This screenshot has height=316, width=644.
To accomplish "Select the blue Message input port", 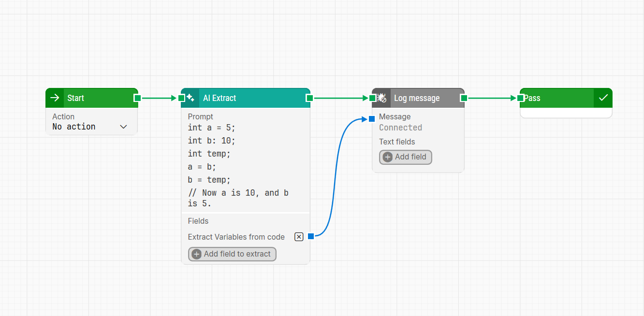I will tap(372, 119).
